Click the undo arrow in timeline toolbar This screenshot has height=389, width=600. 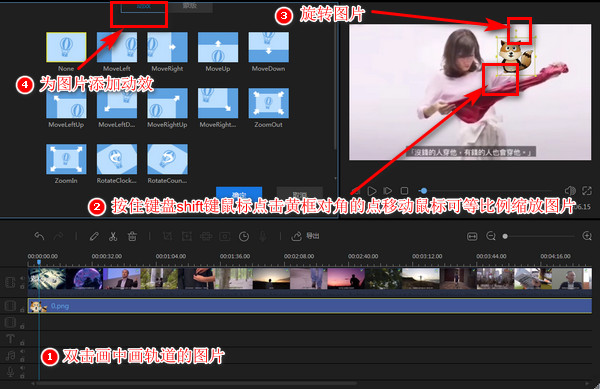39,236
